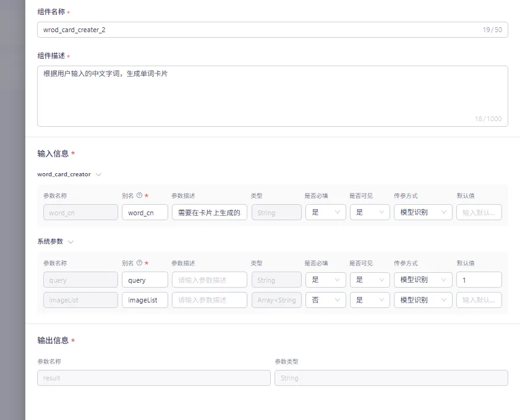Click the disabled String type field for word_cn
Screen dimensions: 520x420
(276, 212)
